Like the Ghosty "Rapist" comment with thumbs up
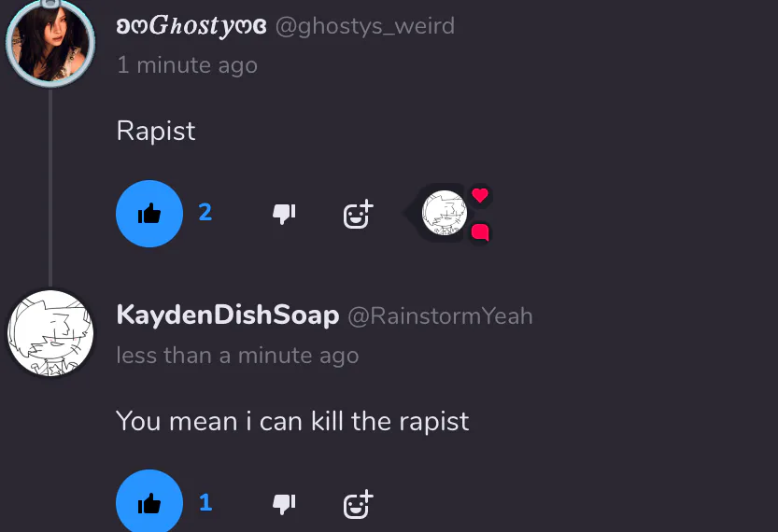Screen dimensions: 778x532 coord(149,214)
